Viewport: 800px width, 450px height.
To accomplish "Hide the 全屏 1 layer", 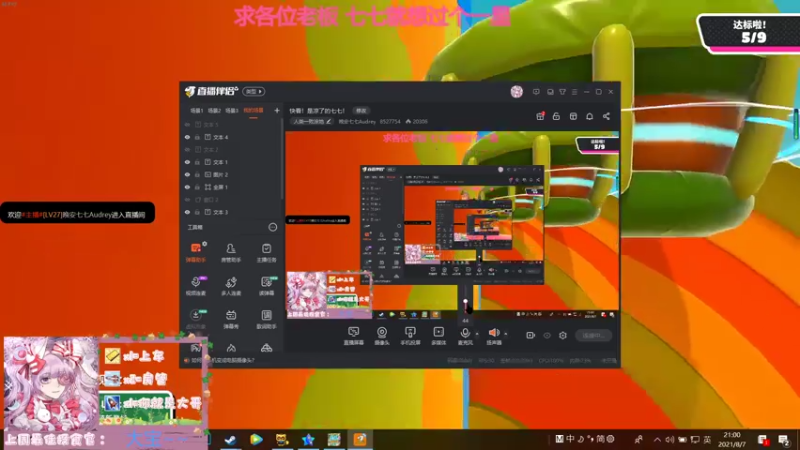I will [187, 187].
